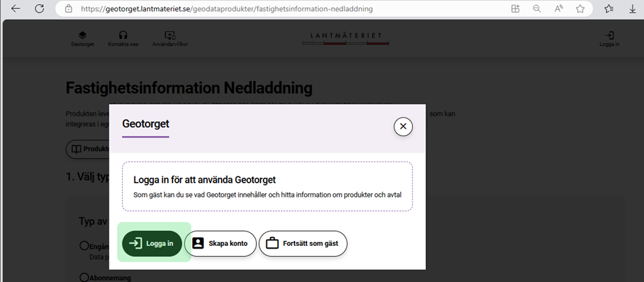Go back using the browser back arrow
This screenshot has height=282, width=644.
(x=16, y=9)
